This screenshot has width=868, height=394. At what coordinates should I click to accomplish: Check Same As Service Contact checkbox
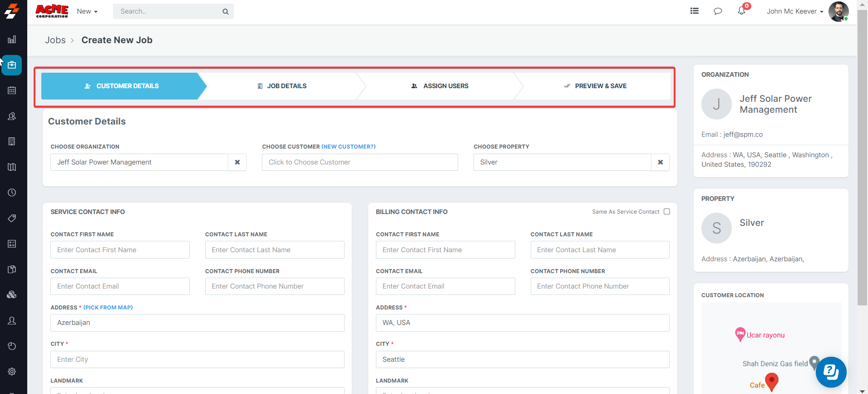(x=666, y=211)
